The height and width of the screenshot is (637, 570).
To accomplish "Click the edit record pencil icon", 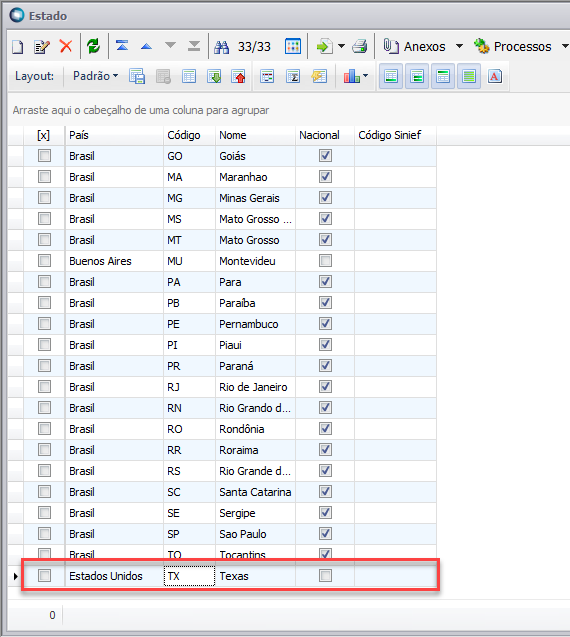I will [x=41, y=47].
